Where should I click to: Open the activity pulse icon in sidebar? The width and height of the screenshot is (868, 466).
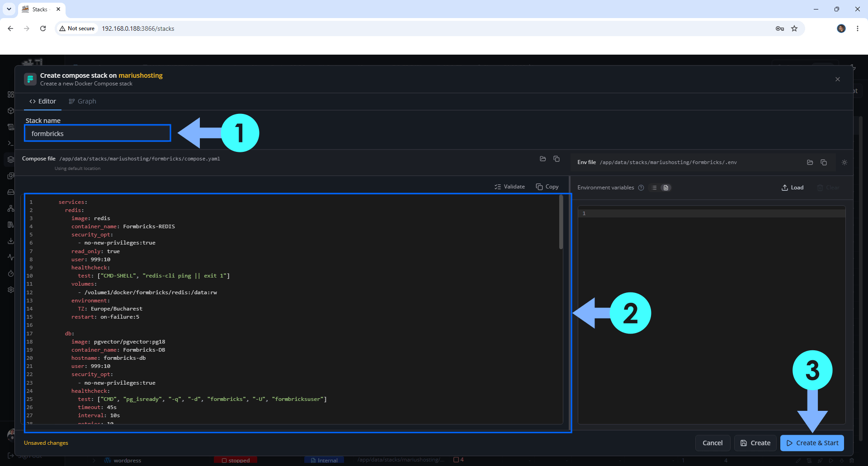(10, 257)
